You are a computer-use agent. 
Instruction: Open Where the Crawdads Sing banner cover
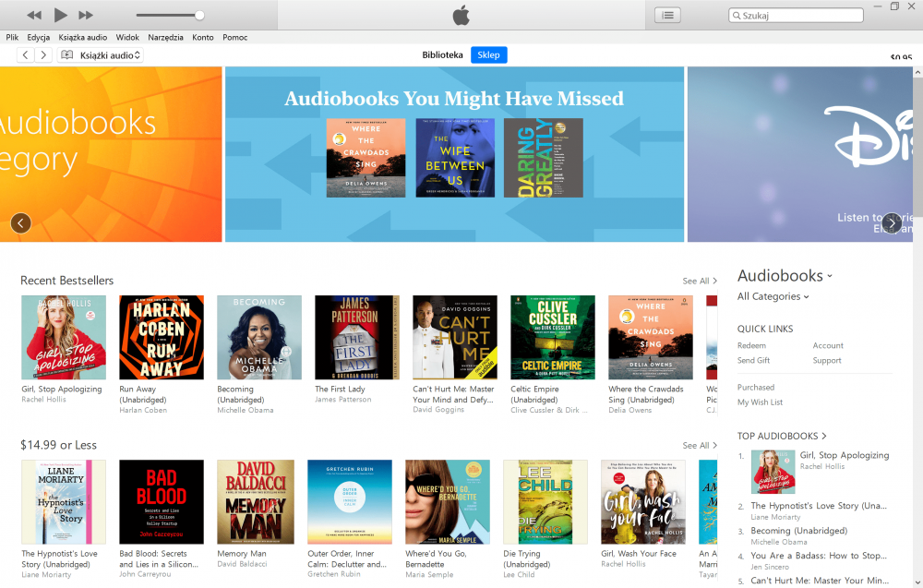click(366, 158)
